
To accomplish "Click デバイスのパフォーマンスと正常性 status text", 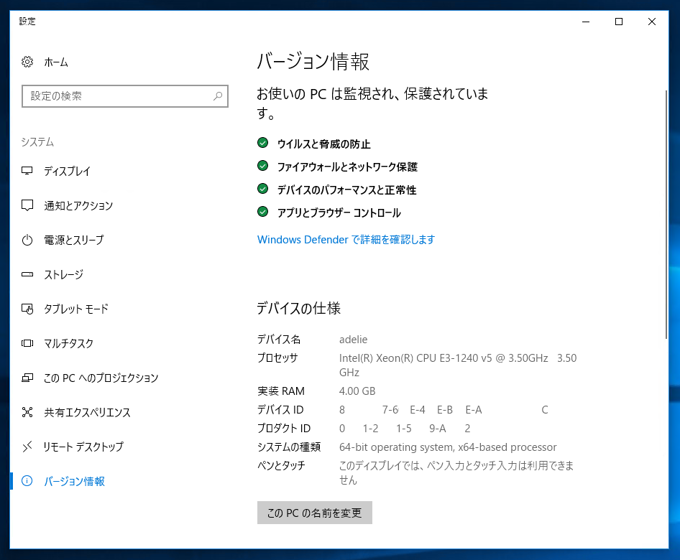I will coord(347,190).
